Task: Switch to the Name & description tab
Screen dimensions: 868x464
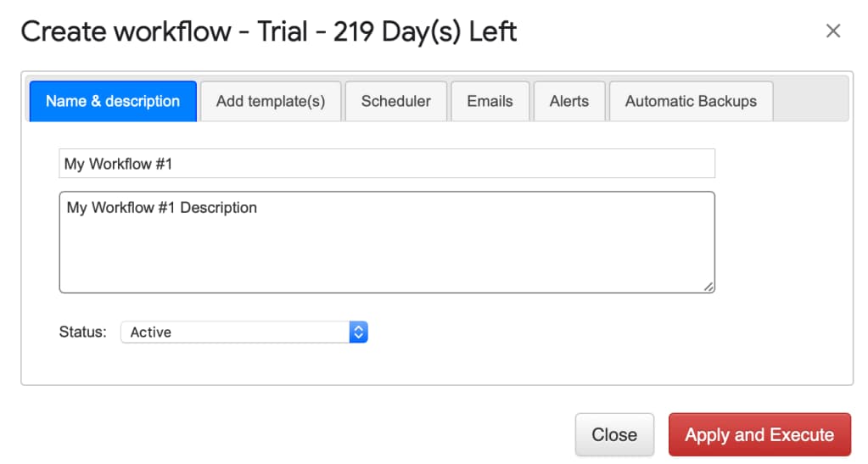Action: 113,101
